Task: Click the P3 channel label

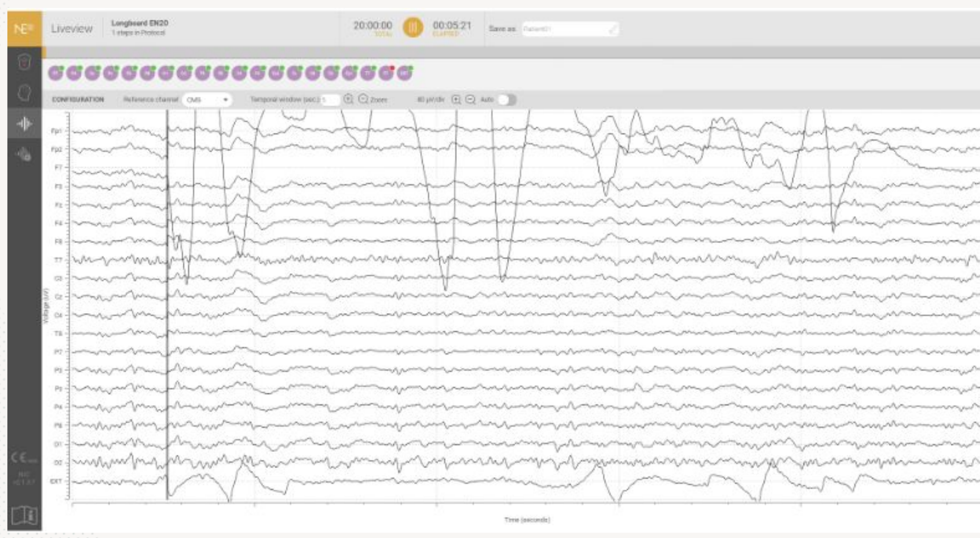Action: [58, 370]
